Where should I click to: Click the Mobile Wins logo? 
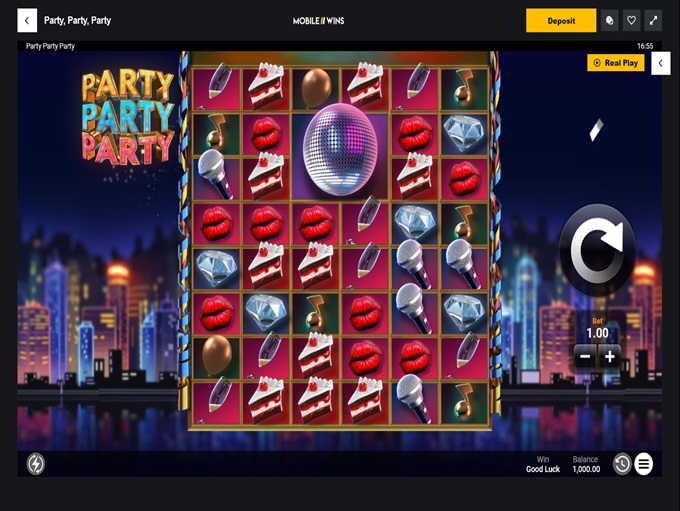pos(318,21)
